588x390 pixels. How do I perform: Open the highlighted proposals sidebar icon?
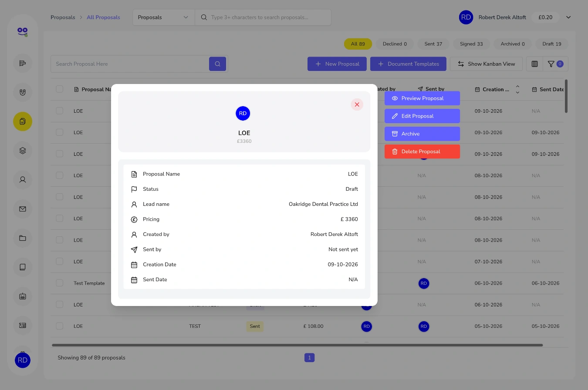tap(23, 121)
